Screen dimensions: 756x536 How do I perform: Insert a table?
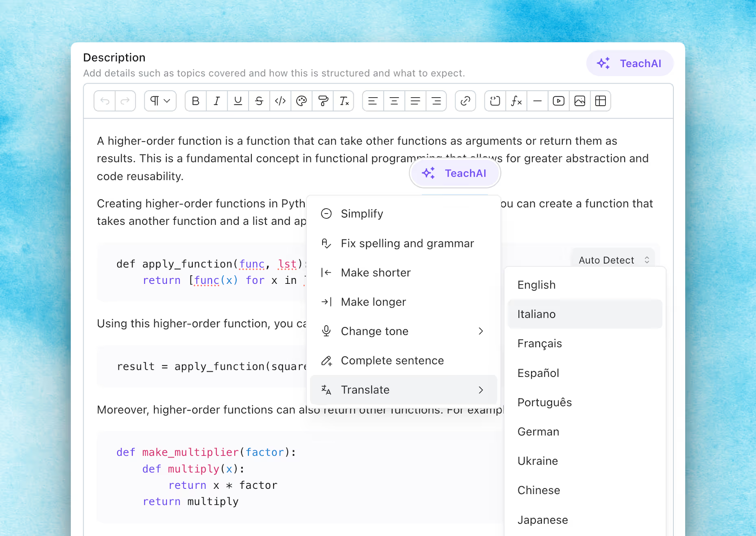(x=601, y=101)
